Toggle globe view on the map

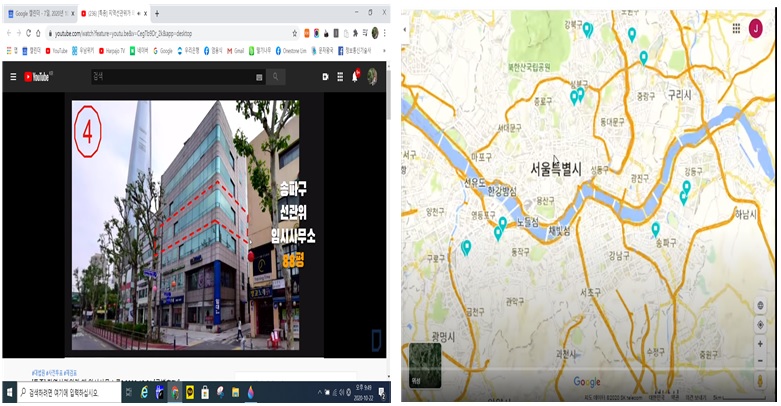coord(760,305)
